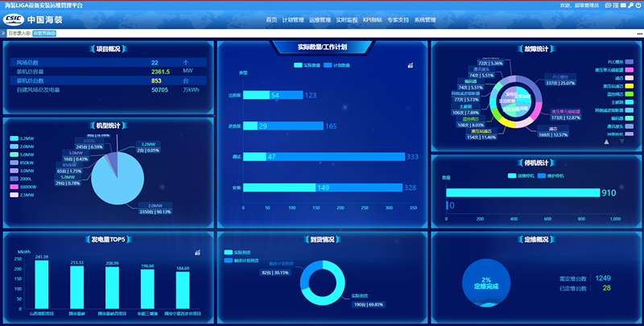
Task: Toggle the 计划数量 legend series
Action: point(336,65)
